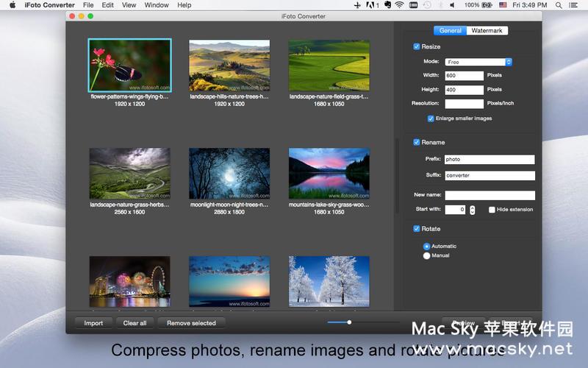Select the snowy trees thumbnail

pos(329,282)
